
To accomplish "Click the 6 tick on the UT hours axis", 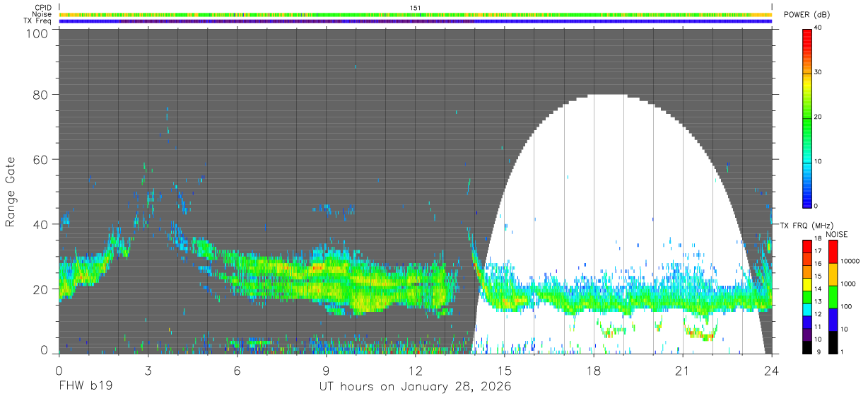I will [x=237, y=370].
